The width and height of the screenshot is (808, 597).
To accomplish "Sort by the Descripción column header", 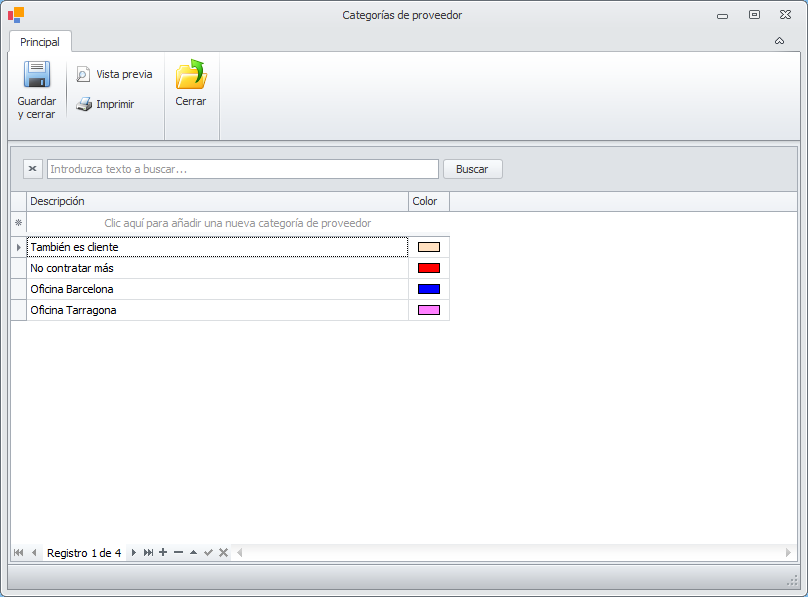I will point(217,201).
